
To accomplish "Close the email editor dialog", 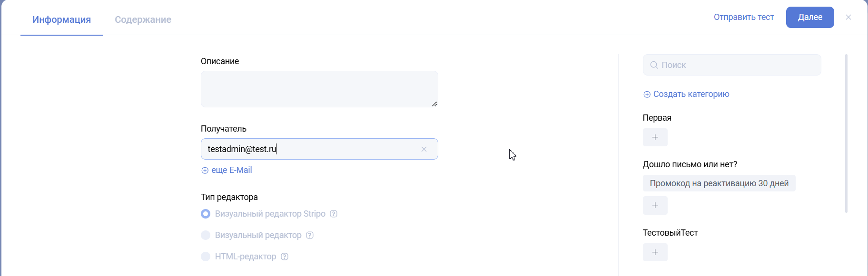I will click(848, 17).
